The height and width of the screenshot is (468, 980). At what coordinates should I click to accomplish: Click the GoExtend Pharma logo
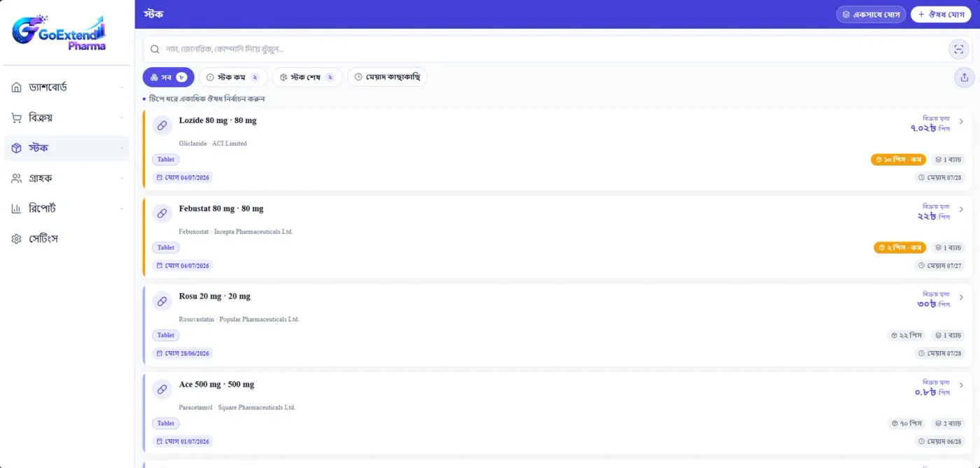click(x=59, y=32)
